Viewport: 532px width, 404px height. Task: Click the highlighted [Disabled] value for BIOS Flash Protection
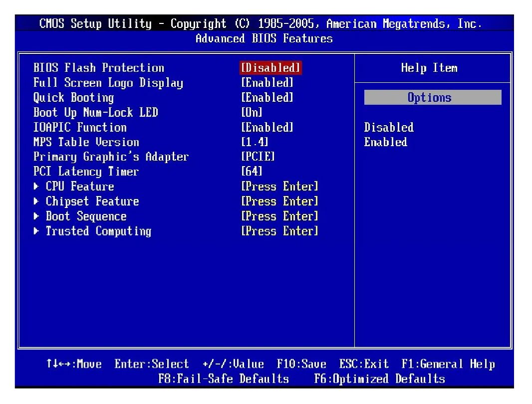[x=271, y=68]
